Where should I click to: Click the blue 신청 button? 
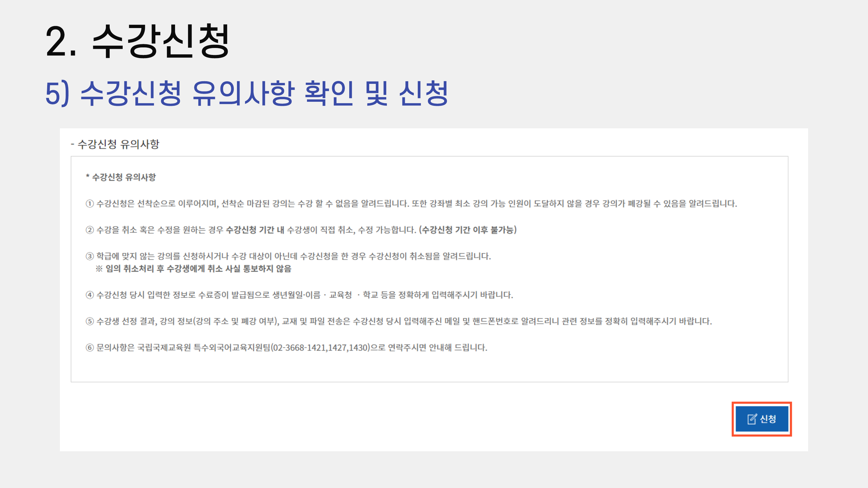click(762, 419)
